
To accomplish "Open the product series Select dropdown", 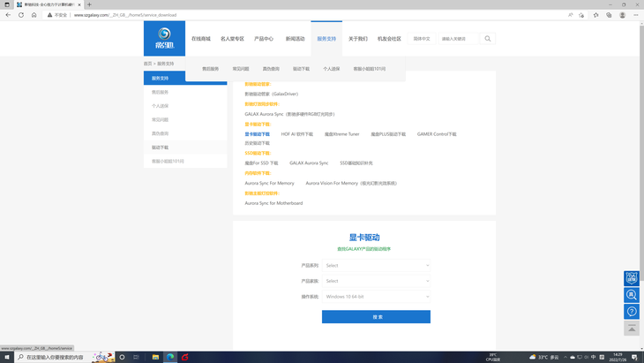I will coord(376,266).
